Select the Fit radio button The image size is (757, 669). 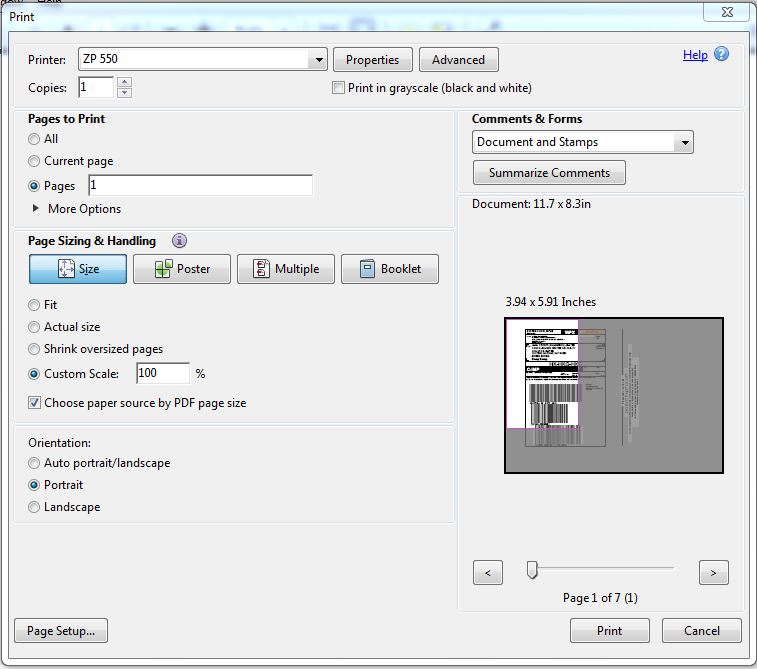click(35, 305)
